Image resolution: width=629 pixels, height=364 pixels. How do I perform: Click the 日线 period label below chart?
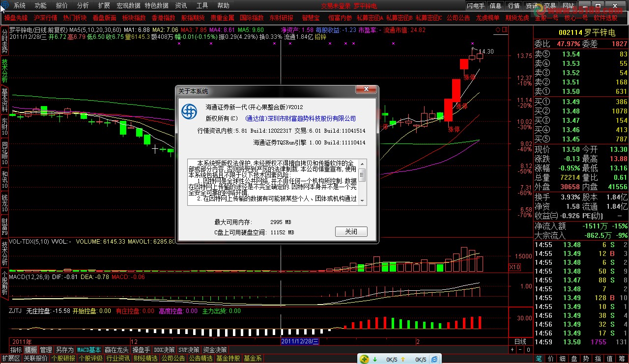[x=520, y=341]
